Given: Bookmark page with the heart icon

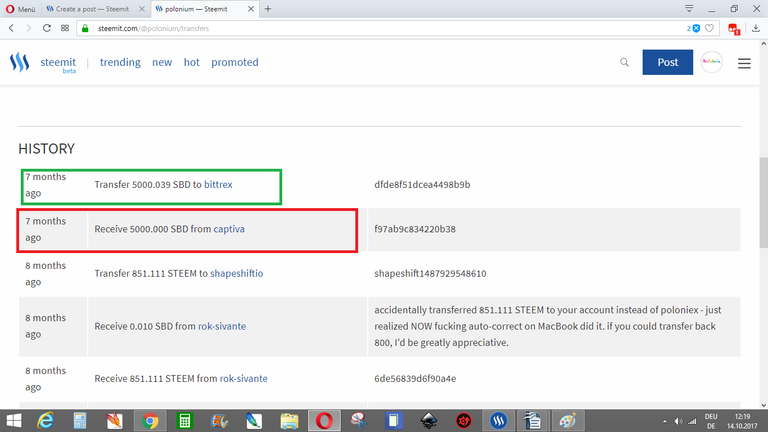Looking at the screenshot, I should (709, 28).
